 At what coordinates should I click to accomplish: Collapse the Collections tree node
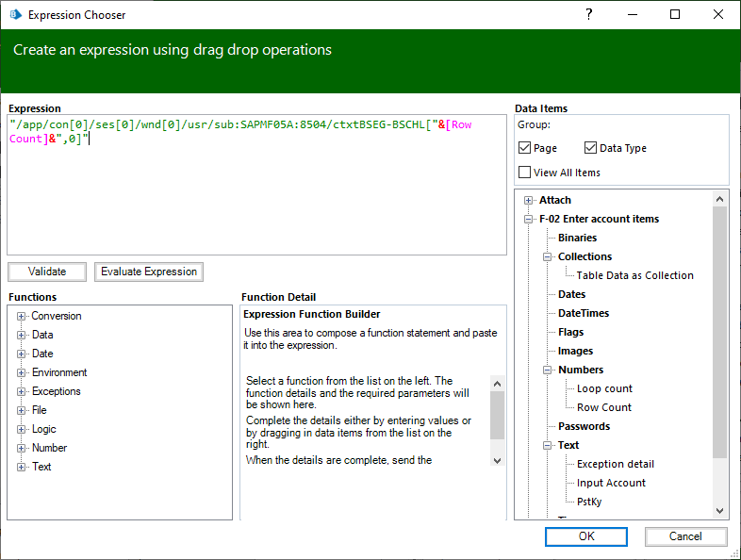[548, 256]
